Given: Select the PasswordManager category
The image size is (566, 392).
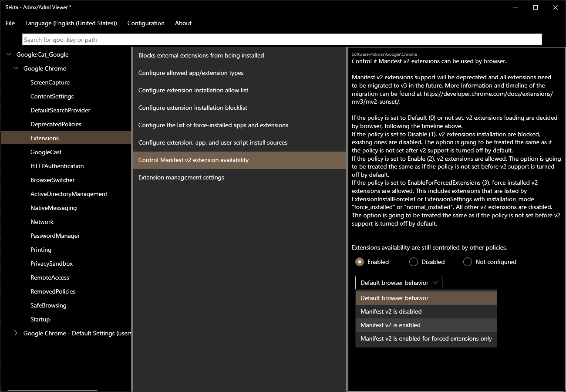Looking at the screenshot, I should tap(66, 236).
